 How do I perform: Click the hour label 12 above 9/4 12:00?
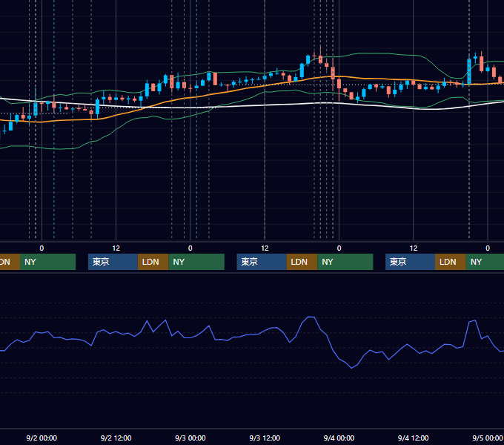(414, 248)
